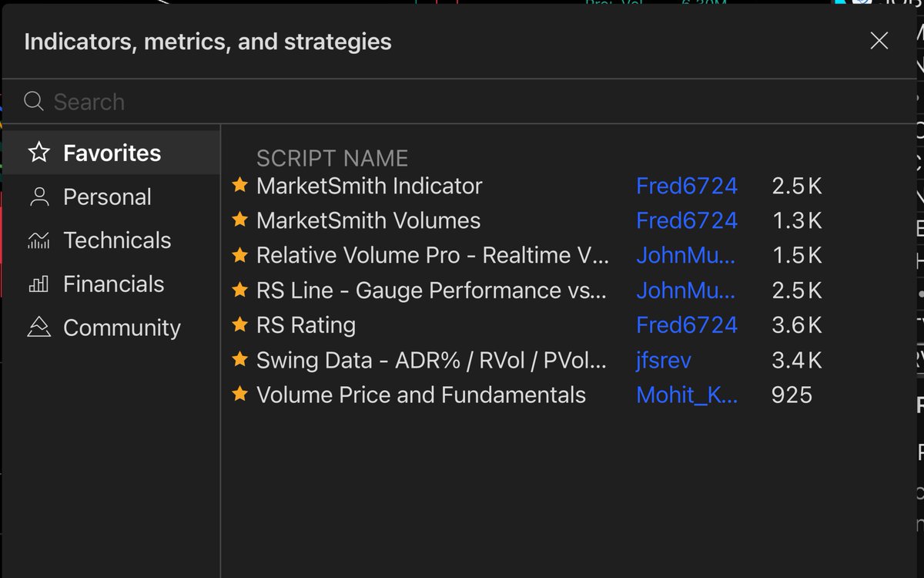Image resolution: width=924 pixels, height=578 pixels.
Task: Add MarketSmith Volumes script
Action: pyautogui.click(x=368, y=220)
